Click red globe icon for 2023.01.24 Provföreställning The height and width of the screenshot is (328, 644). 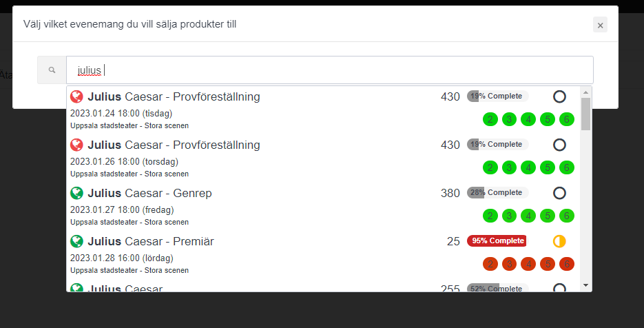tap(77, 96)
